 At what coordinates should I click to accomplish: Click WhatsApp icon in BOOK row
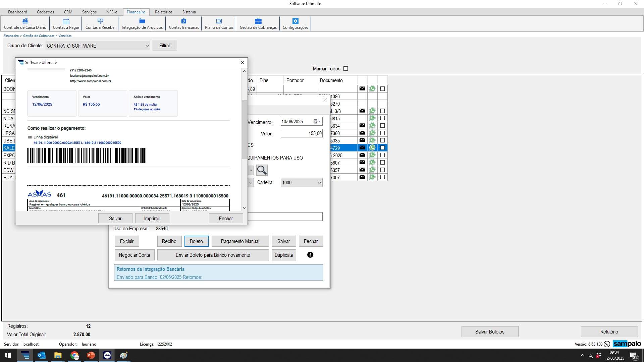[x=372, y=89]
